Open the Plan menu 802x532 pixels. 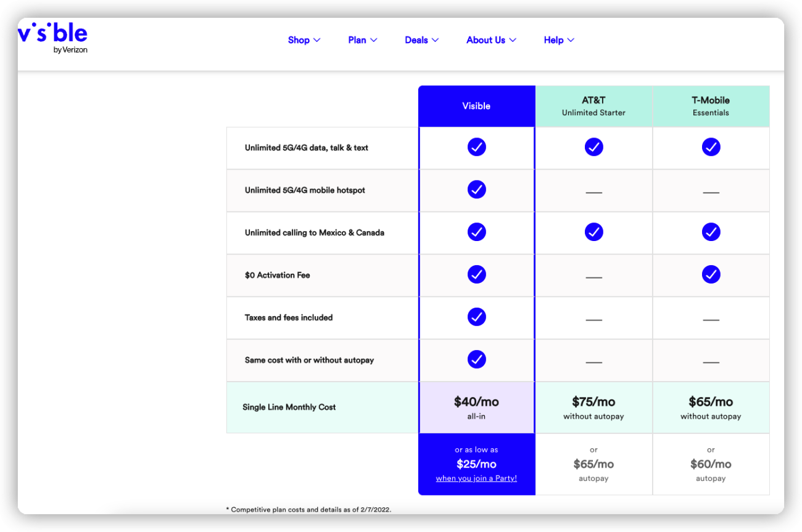click(x=363, y=40)
